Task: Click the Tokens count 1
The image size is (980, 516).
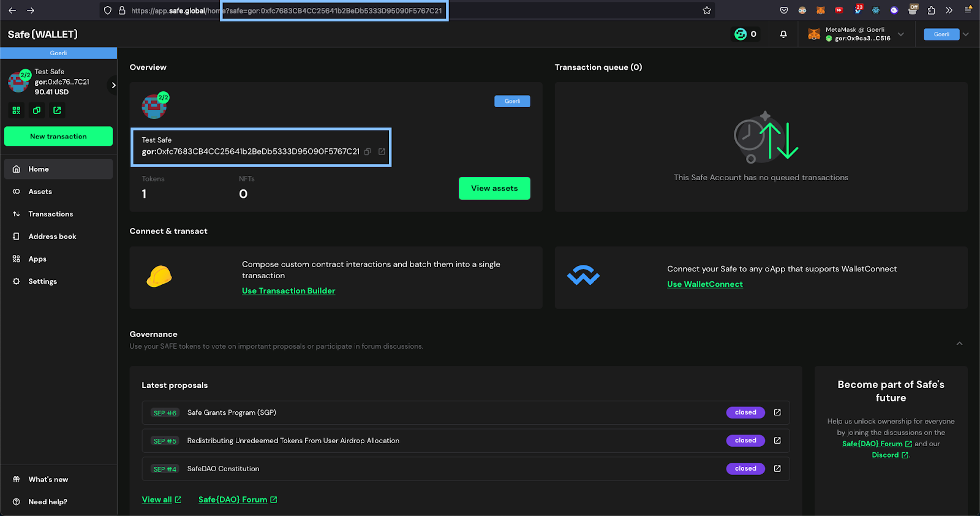Action: tap(144, 194)
